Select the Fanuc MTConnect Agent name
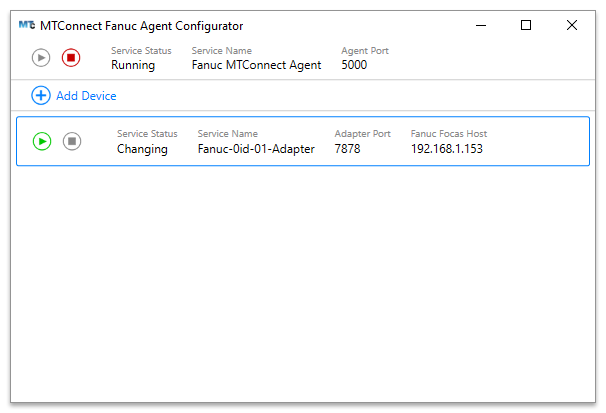Image resolution: width=606 pixels, height=413 pixels. point(256,65)
